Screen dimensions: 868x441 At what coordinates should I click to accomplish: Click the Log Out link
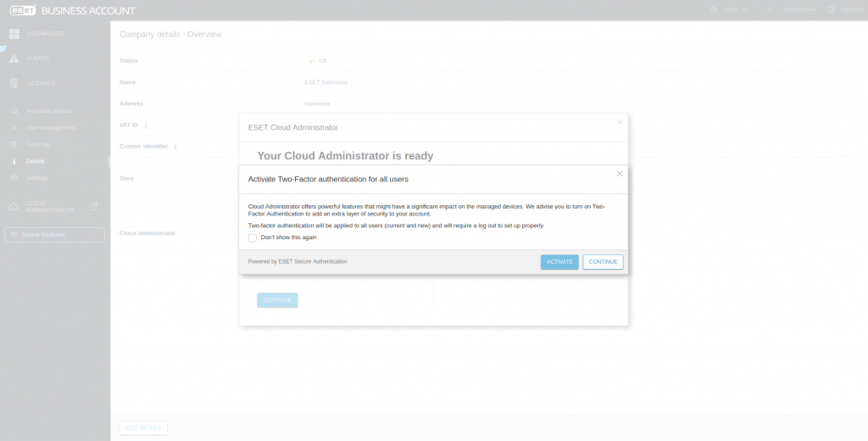pyautogui.click(x=852, y=9)
